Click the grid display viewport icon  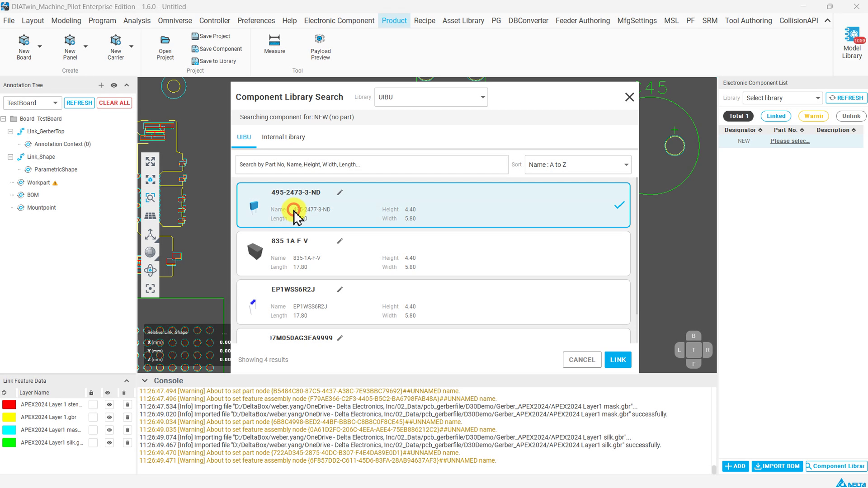(x=150, y=216)
